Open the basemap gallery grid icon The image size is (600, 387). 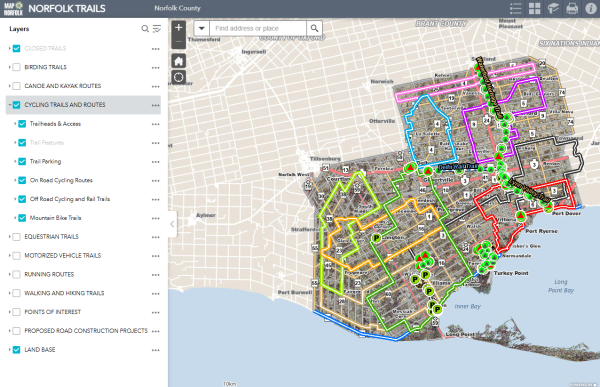pyautogui.click(x=534, y=8)
